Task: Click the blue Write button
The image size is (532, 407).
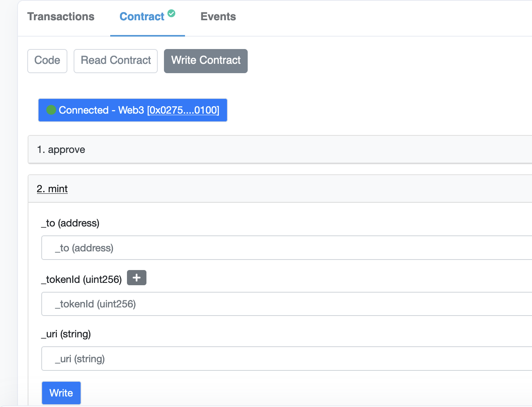Action: pyautogui.click(x=61, y=393)
